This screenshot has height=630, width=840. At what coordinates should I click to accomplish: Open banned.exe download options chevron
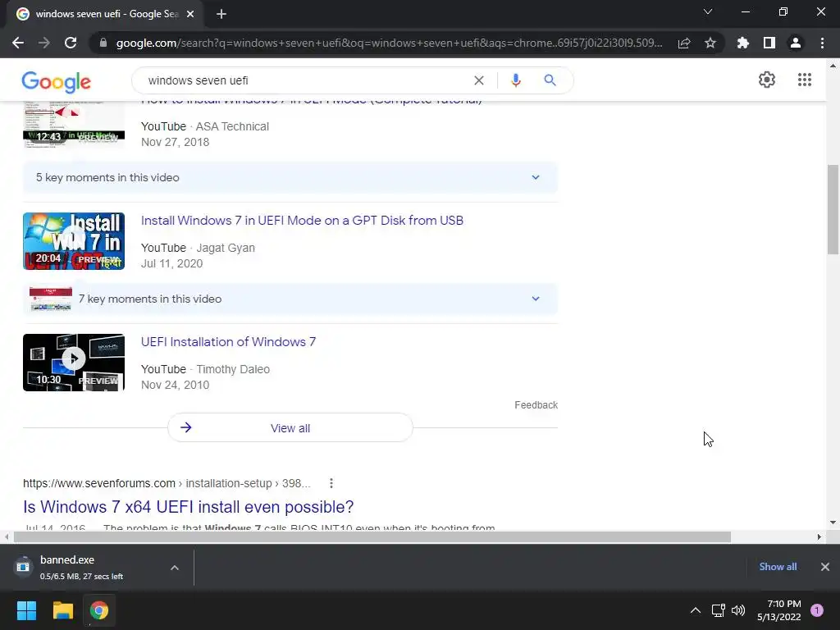pyautogui.click(x=175, y=568)
